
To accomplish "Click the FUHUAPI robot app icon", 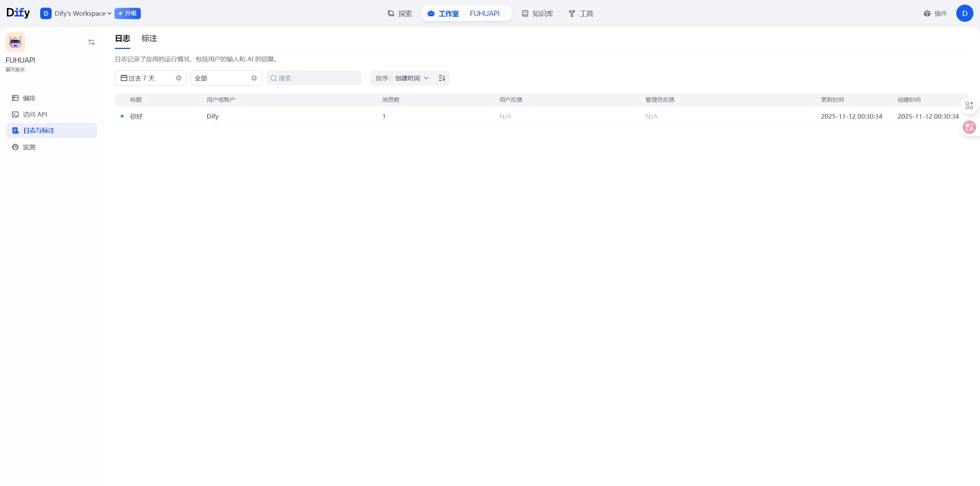I will pyautogui.click(x=15, y=42).
